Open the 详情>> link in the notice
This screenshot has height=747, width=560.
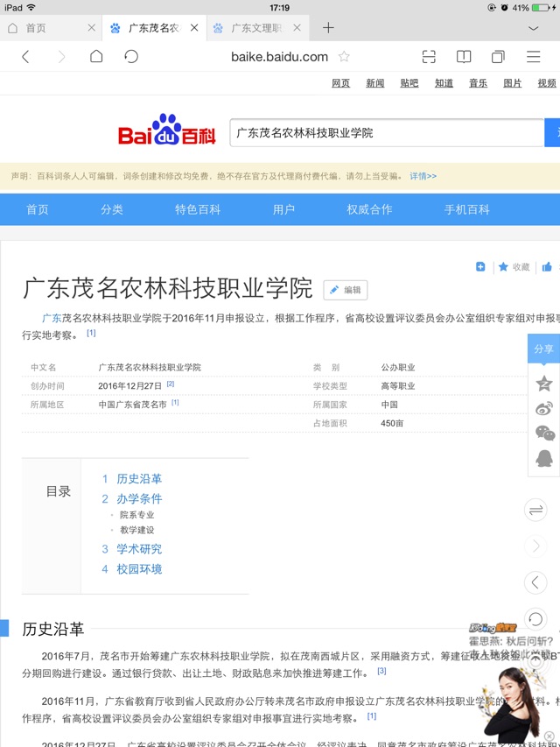click(x=423, y=176)
